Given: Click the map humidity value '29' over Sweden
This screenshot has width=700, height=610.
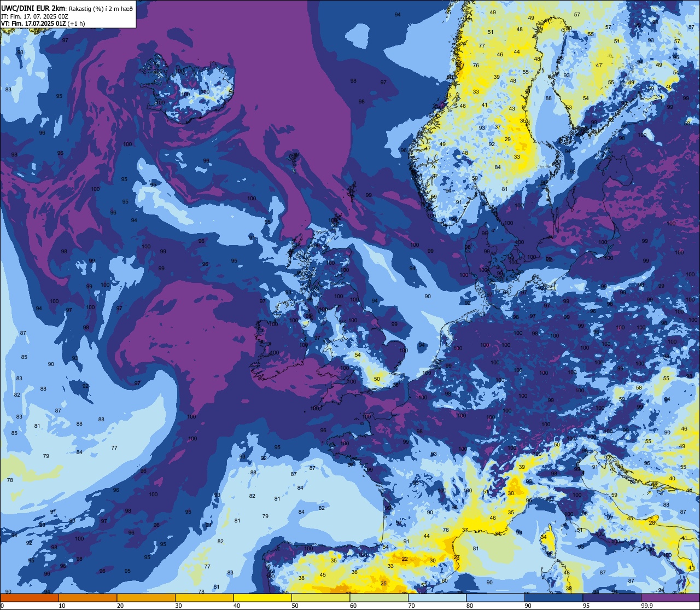Looking at the screenshot, I should click(507, 140).
